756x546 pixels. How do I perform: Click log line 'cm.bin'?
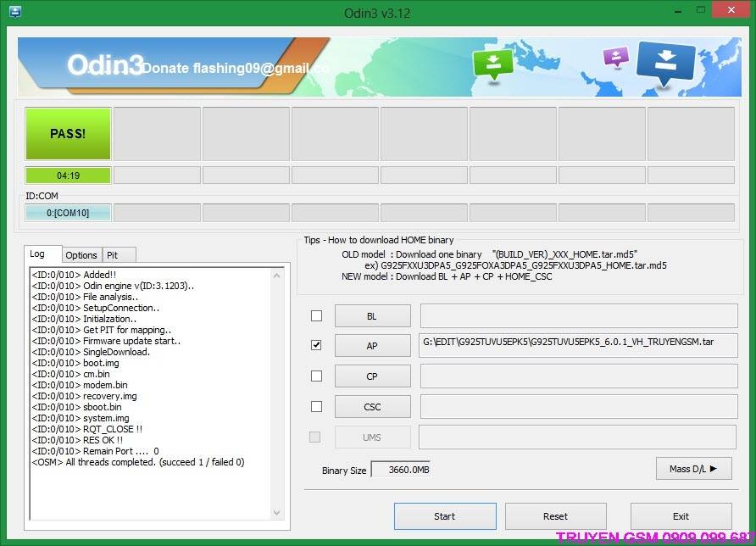(x=71, y=374)
